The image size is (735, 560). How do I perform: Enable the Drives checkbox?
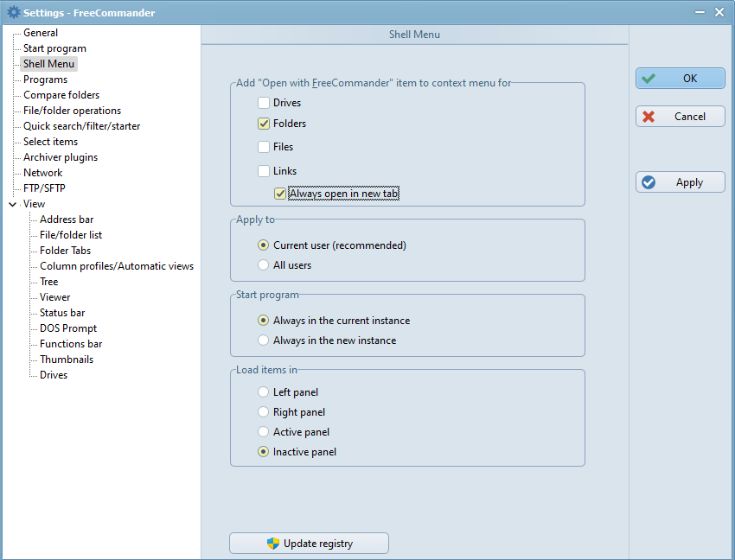tap(264, 104)
